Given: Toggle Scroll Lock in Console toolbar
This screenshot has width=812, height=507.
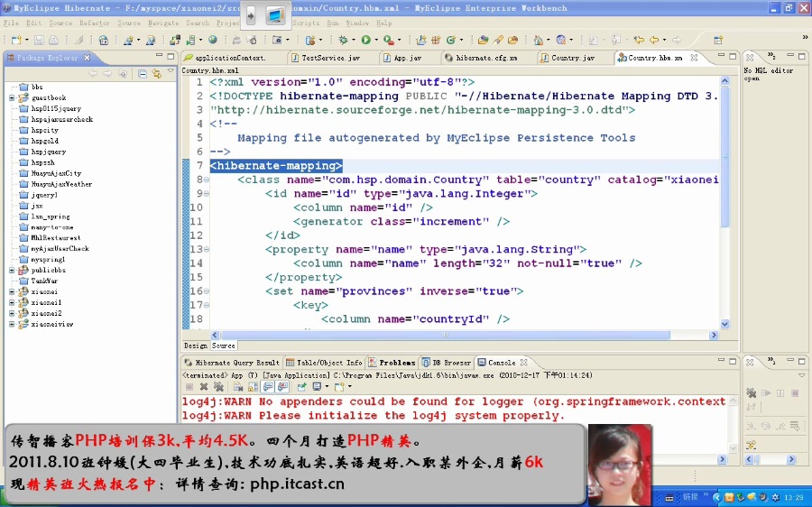Looking at the screenshot, I should click(x=253, y=387).
